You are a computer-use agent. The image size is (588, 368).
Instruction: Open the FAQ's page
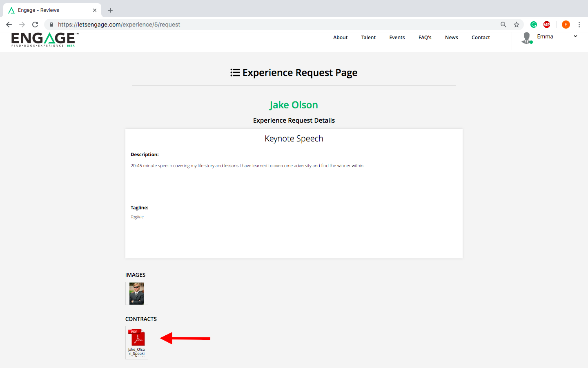pos(425,38)
